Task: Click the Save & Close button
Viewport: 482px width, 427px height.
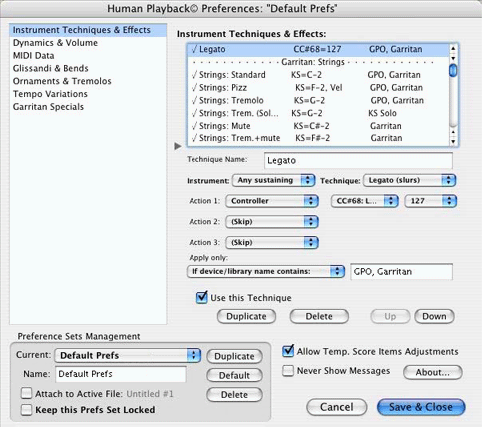Action: click(x=421, y=407)
